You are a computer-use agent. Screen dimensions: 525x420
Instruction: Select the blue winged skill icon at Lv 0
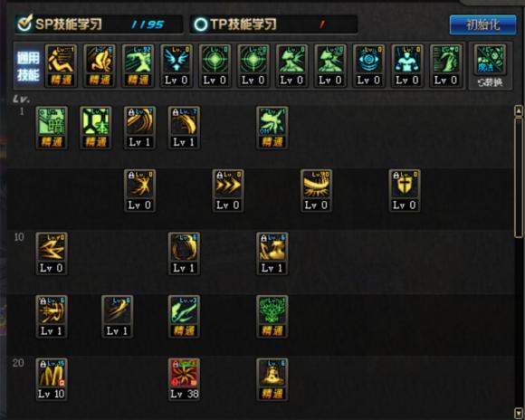point(177,66)
